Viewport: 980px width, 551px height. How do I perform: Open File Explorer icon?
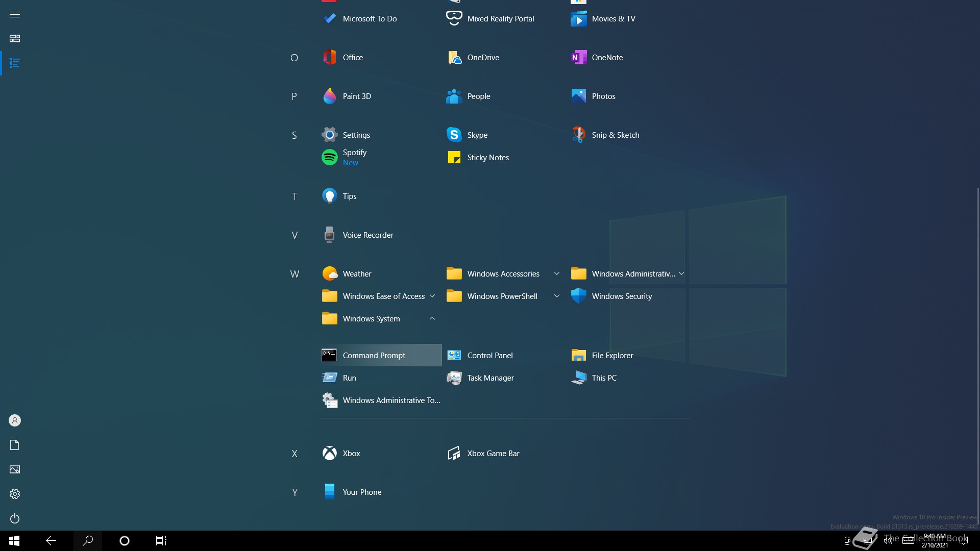coord(579,356)
